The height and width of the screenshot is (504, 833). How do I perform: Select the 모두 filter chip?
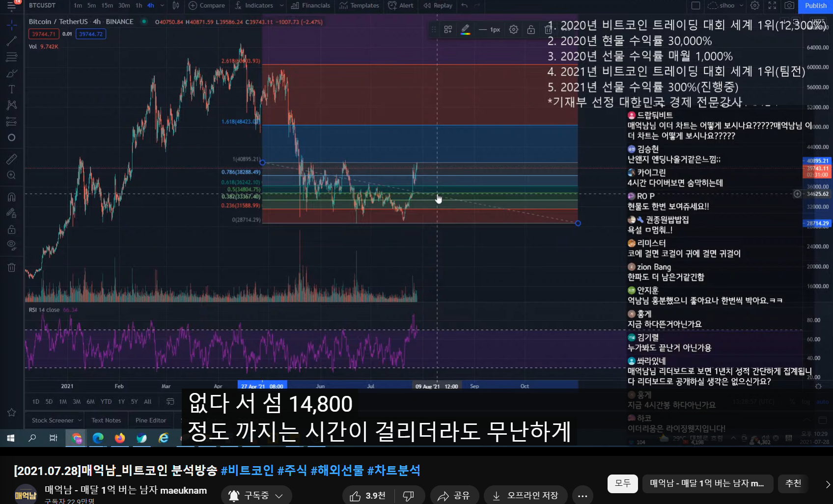pyautogui.click(x=623, y=483)
